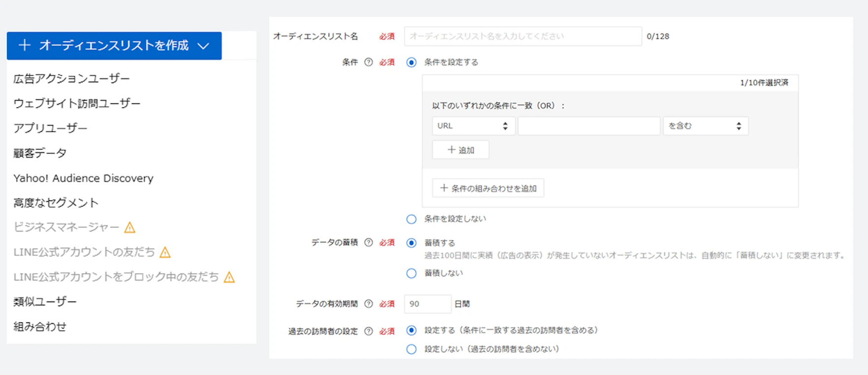This screenshot has height=375, width=868.
Task: Choose 蓄積しない radio option
Action: tap(411, 273)
